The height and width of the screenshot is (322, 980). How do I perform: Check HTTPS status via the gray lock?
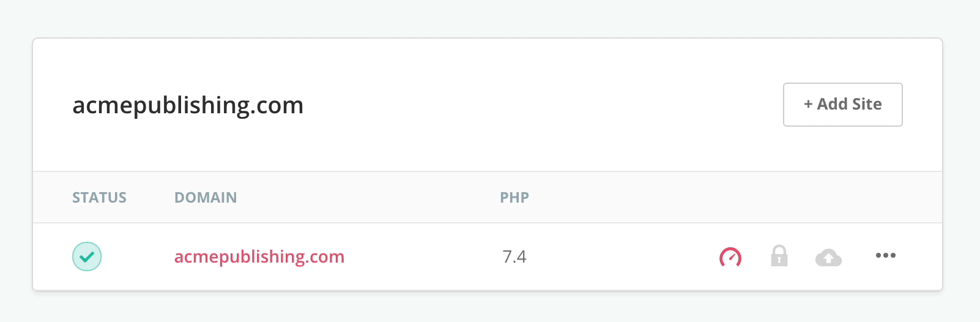click(779, 256)
